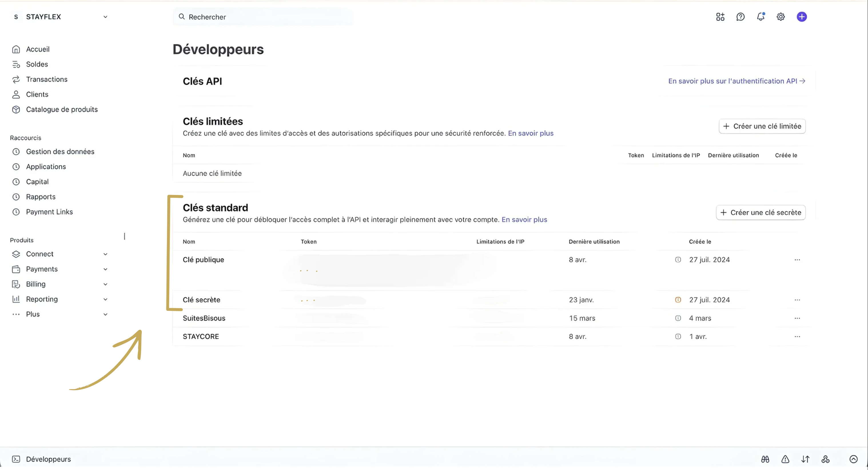Viewport: 868px width, 470px height.
Task: Open the notifications bell icon
Action: pyautogui.click(x=761, y=17)
